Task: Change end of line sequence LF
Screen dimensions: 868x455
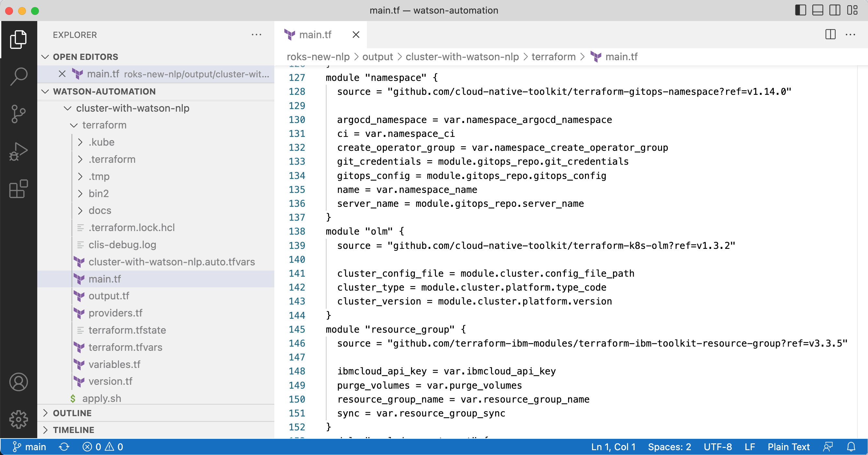Action: 750,447
